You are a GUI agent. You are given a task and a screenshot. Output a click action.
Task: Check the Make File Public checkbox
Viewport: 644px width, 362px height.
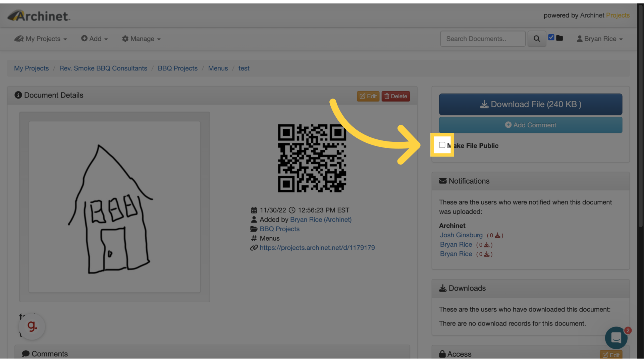pos(442,145)
